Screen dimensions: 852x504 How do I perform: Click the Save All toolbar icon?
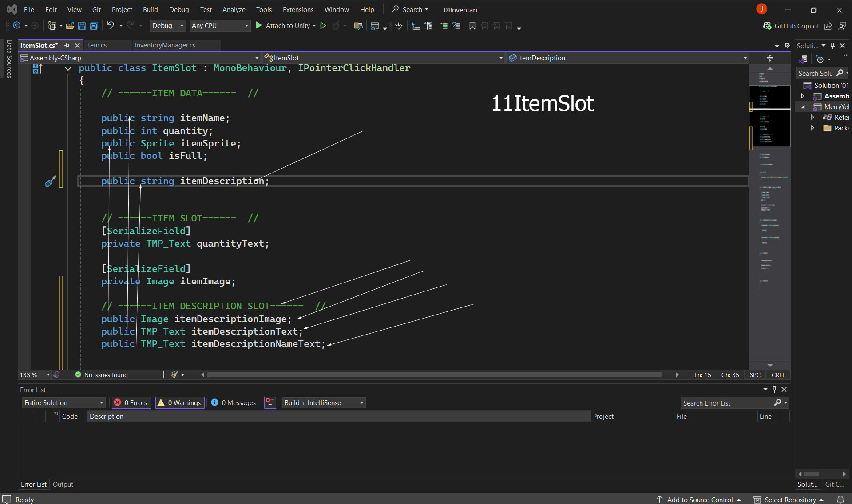tap(94, 26)
